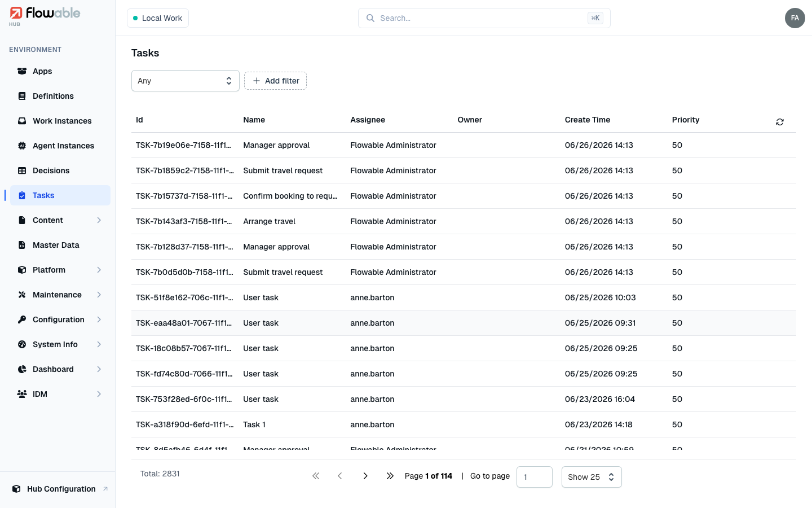Open task TSK-753f28ed-6f0c-11f1
The image size is (812, 508).
pos(184,399)
